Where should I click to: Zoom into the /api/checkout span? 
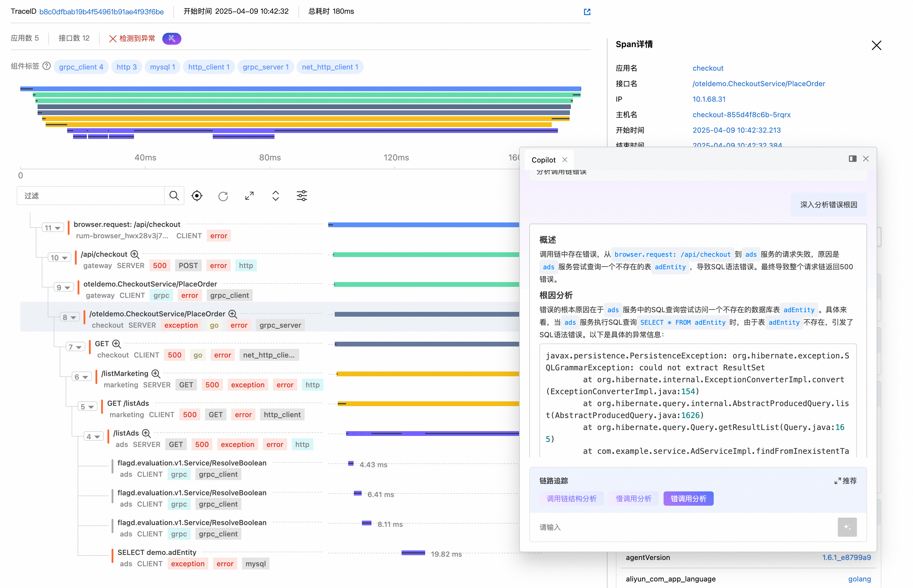(135, 254)
